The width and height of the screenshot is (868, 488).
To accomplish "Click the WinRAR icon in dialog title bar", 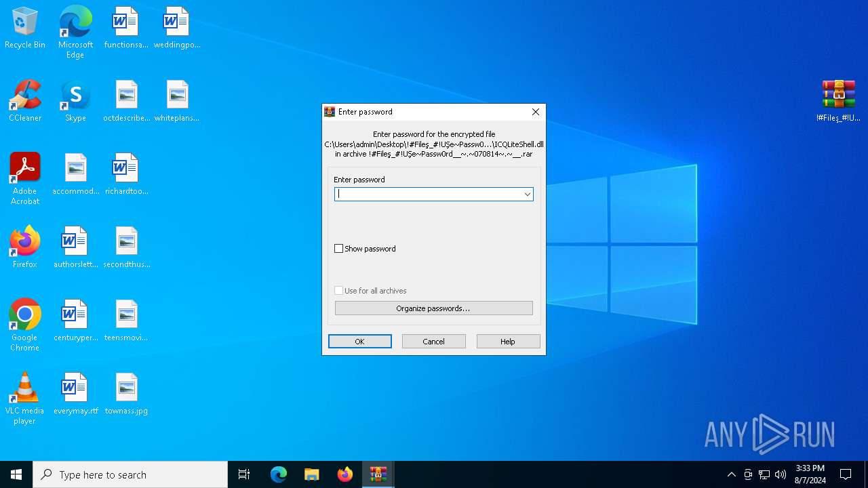I will 330,112.
